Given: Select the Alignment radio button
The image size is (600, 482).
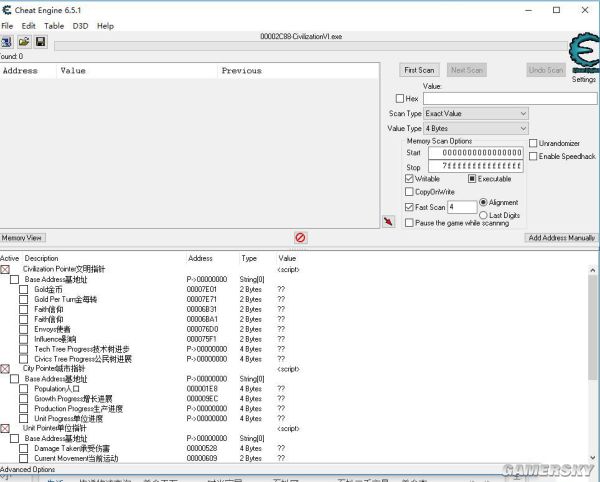Looking at the screenshot, I should (483, 202).
